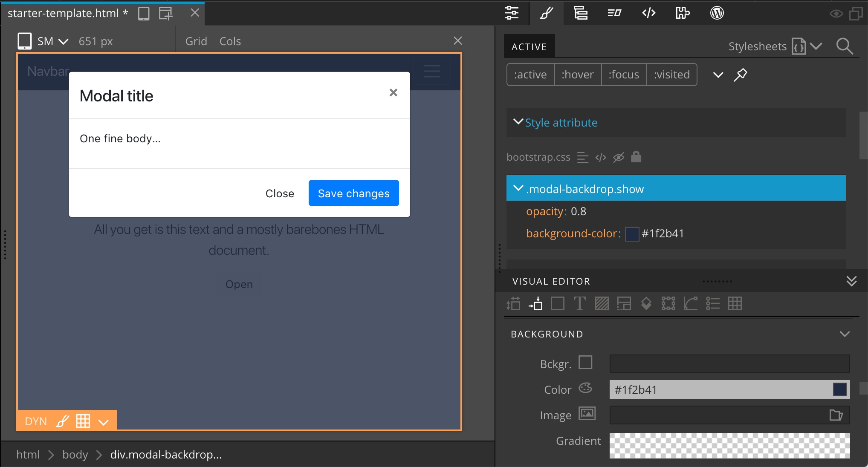Click the Color field swatch #1f2b41
Screen dimensions: 868x467
[839, 389]
